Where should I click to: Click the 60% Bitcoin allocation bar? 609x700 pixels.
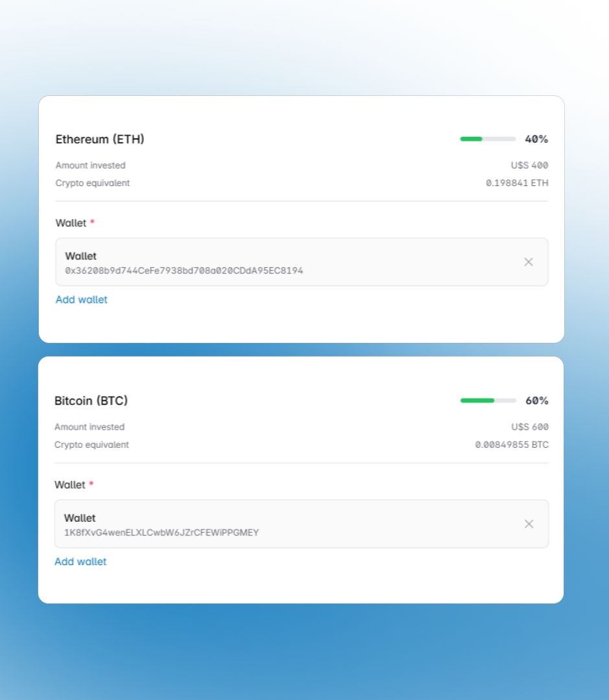pos(487,401)
